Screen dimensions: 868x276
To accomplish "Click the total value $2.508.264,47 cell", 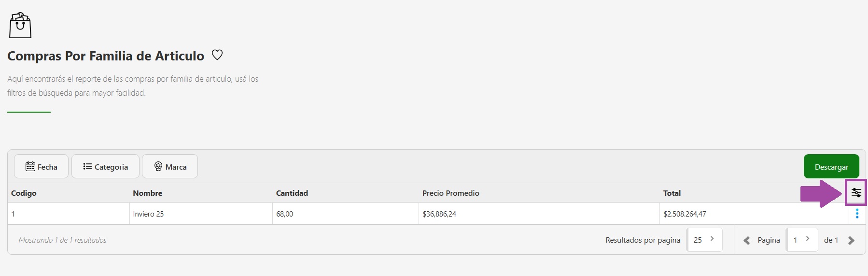I will [684, 214].
